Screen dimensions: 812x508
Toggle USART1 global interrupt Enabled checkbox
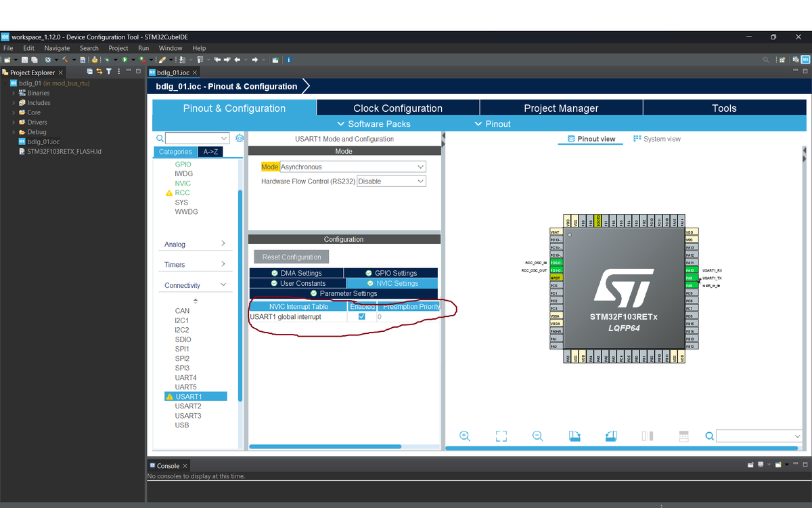pos(362,316)
